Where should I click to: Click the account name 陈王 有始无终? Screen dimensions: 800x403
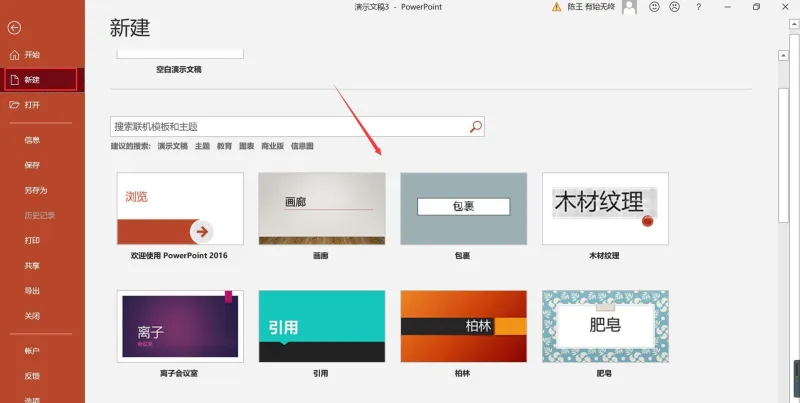pyautogui.click(x=591, y=7)
